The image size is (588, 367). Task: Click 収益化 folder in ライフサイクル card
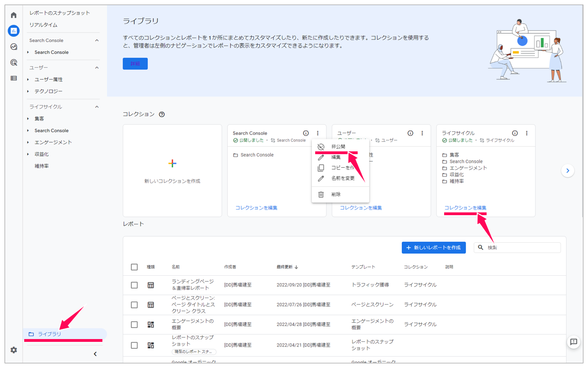tap(457, 175)
